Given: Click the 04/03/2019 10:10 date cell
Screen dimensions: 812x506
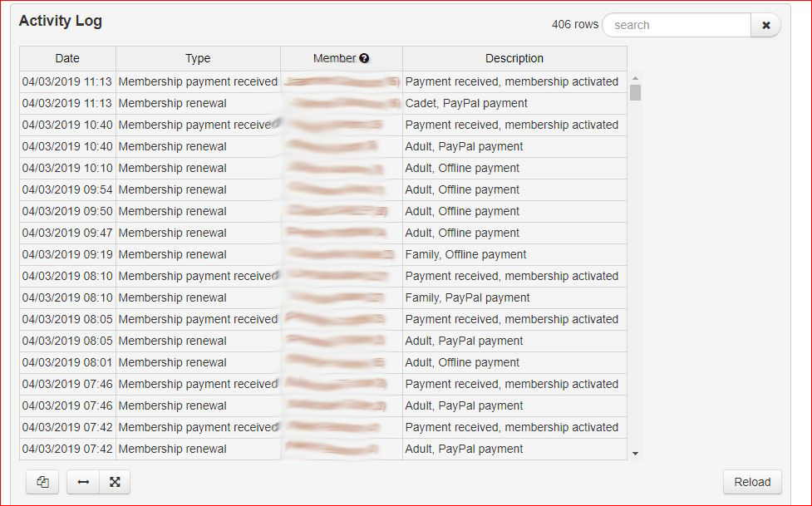Looking at the screenshot, I should pos(67,168).
